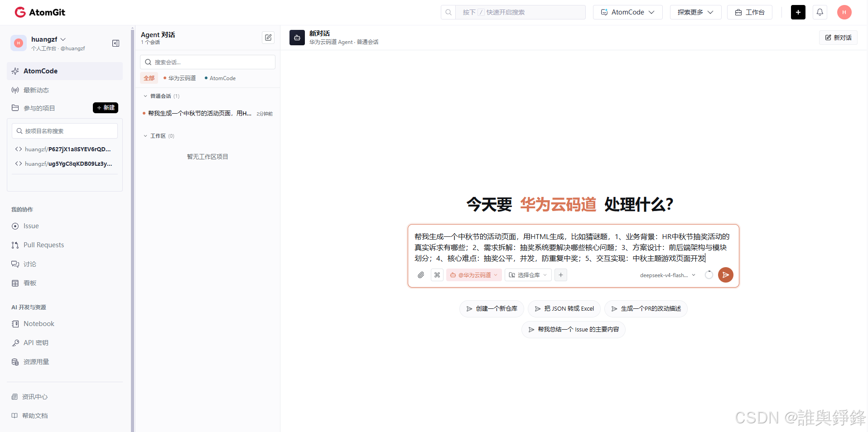Image resolution: width=868 pixels, height=432 pixels.
Task: Click the 新对话 button at top right
Action: (838, 38)
